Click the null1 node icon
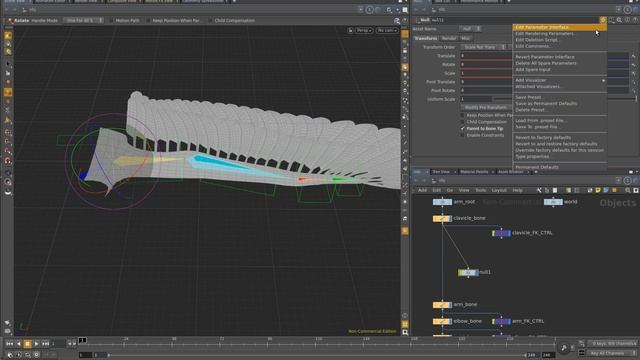Viewport: 640px width, 360px height. click(x=468, y=272)
